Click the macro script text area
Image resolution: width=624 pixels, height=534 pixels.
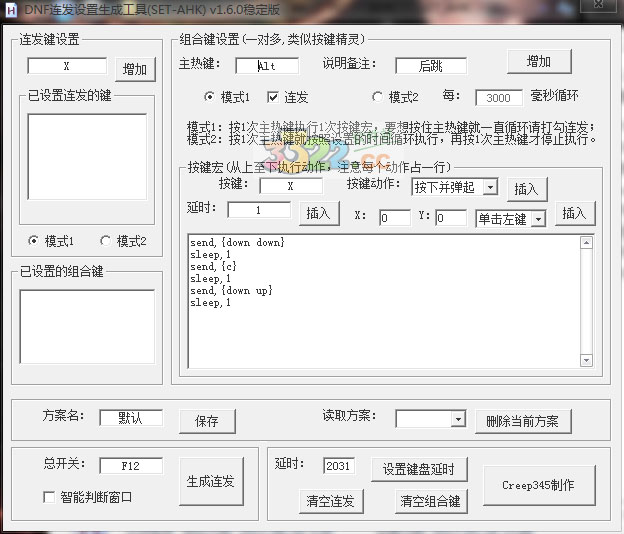(x=384, y=301)
